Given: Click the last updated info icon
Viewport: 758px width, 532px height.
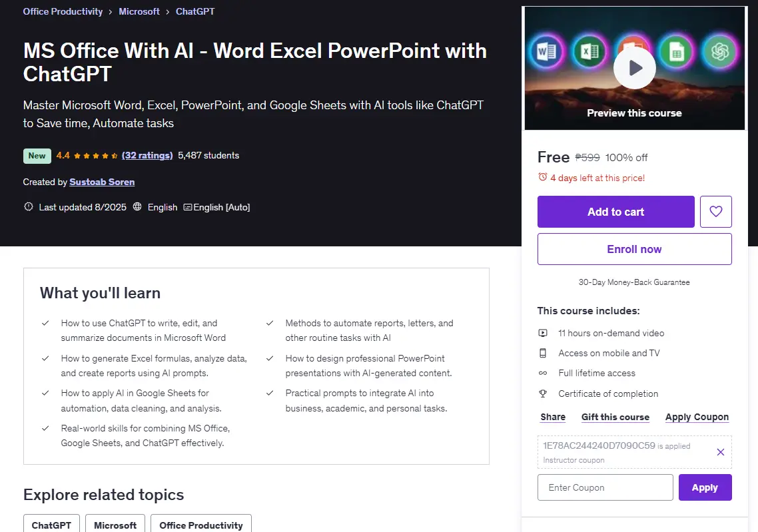Looking at the screenshot, I should pyautogui.click(x=29, y=207).
